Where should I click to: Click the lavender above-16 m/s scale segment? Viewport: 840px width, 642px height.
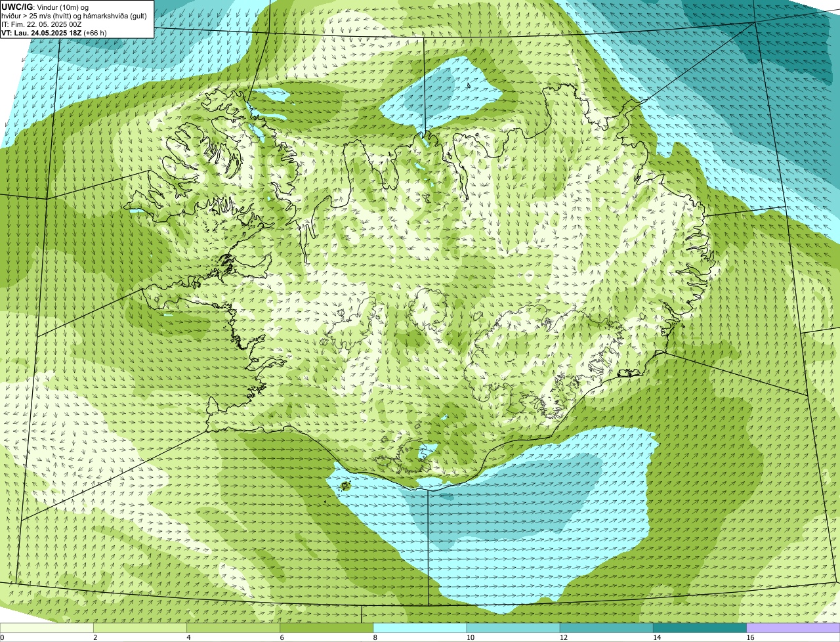793,628
